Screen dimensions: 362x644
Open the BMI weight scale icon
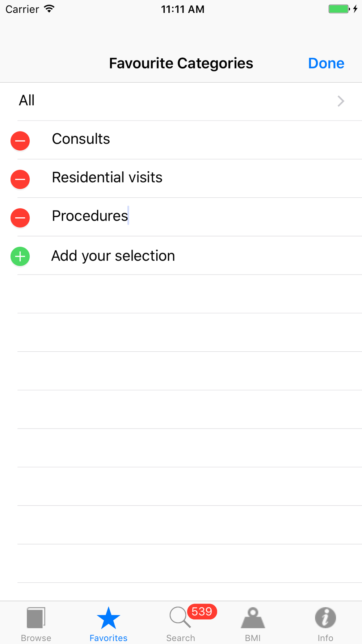click(x=253, y=618)
